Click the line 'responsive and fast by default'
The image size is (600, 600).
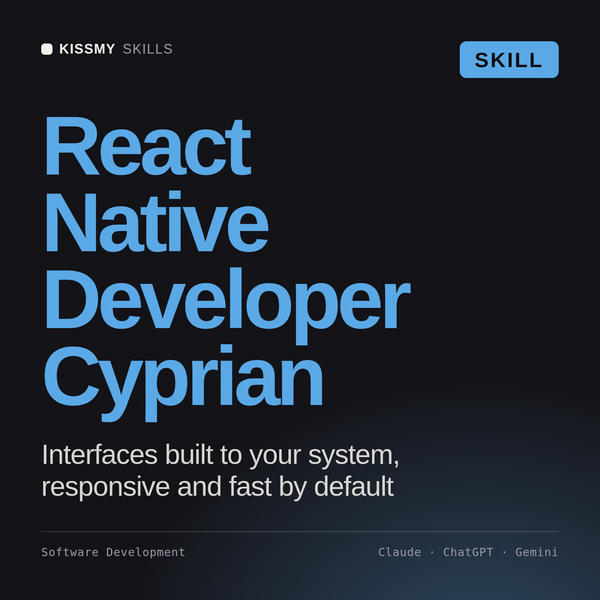[x=218, y=487]
